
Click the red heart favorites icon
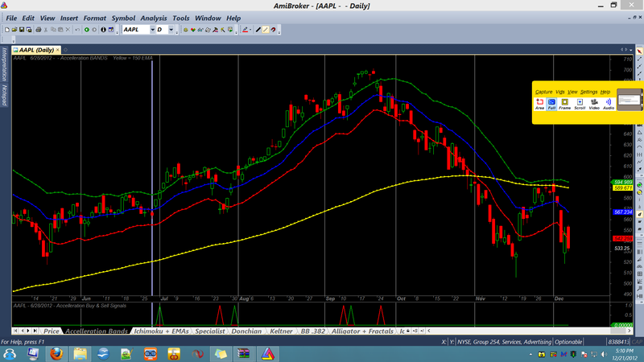(x=193, y=30)
